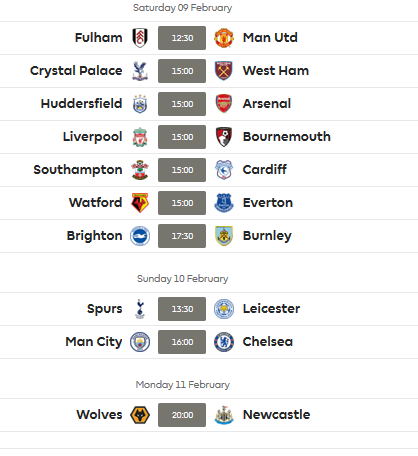The width and height of the screenshot is (418, 456).
Task: Open the Newcastle team name link
Action: [x=277, y=414]
